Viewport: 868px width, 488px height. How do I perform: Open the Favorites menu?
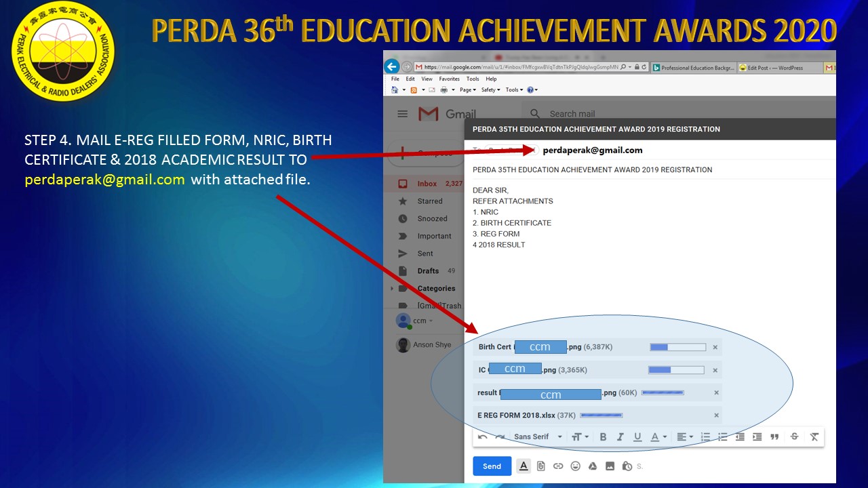coord(449,79)
